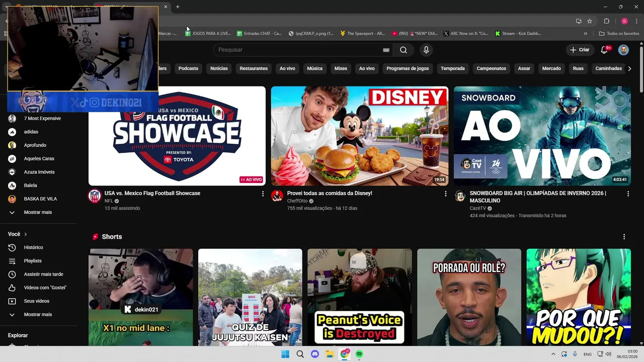Open the on-screen keyboard icon in search box
The width and height of the screenshot is (644, 362).
pos(386,50)
